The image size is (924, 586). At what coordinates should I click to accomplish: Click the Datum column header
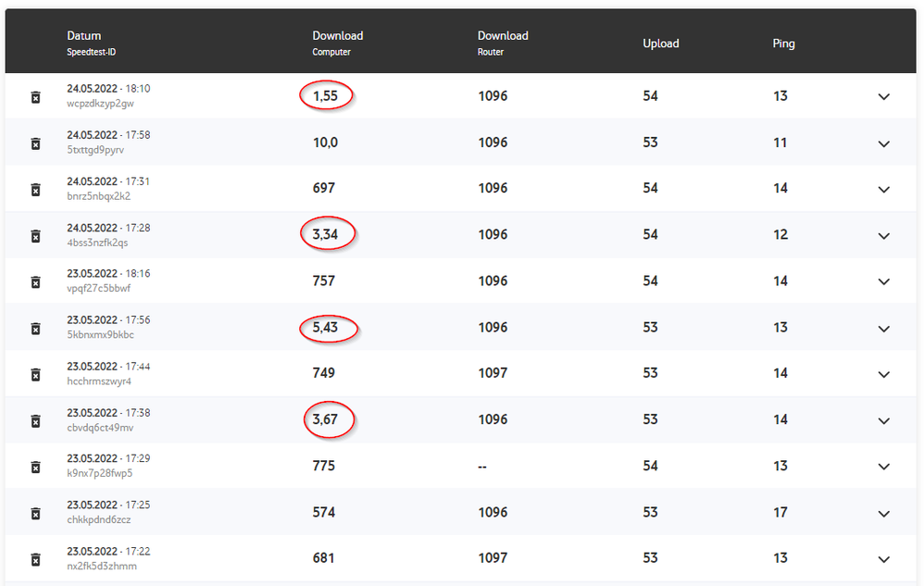(84, 36)
